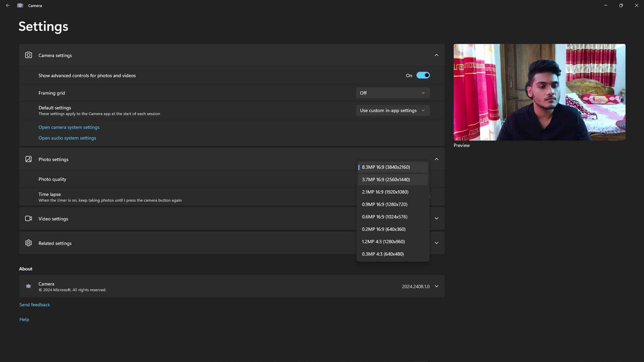Open the Framing grid dropdown

pos(392,93)
